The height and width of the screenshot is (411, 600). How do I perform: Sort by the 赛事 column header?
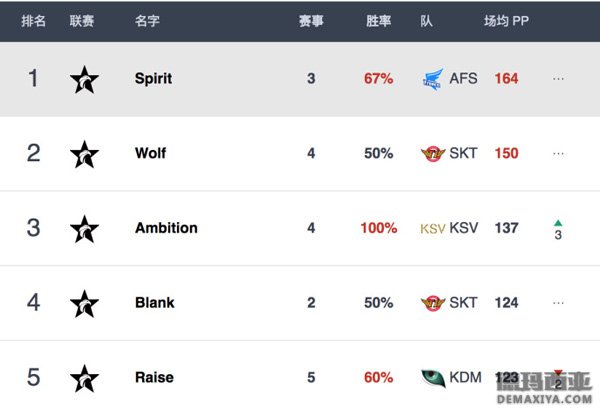(x=311, y=21)
